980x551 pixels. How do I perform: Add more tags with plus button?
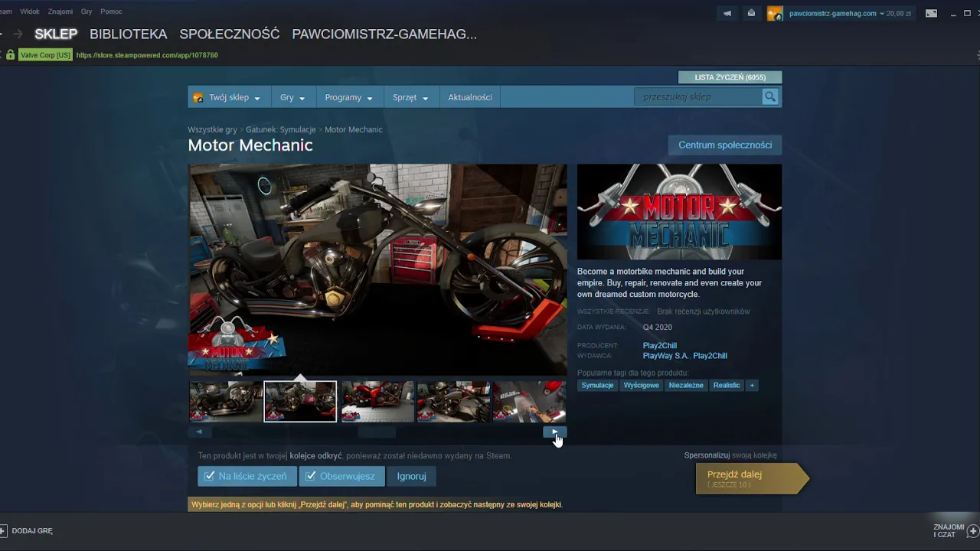click(x=752, y=385)
